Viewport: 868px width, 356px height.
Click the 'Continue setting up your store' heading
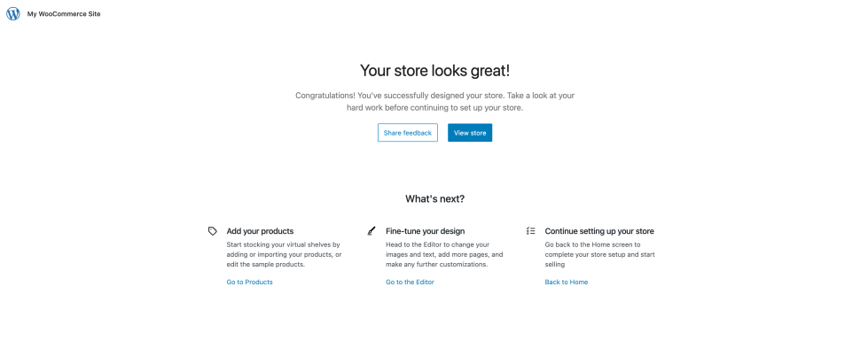[599, 231]
